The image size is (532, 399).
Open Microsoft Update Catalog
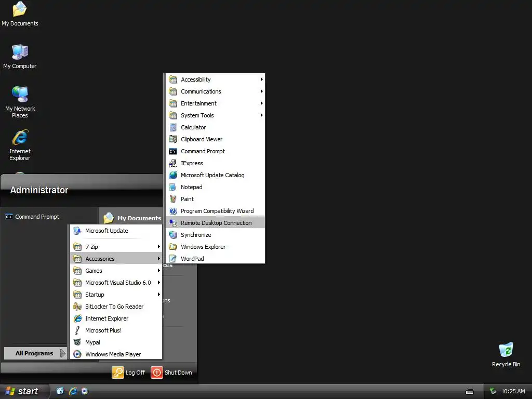[216, 175]
